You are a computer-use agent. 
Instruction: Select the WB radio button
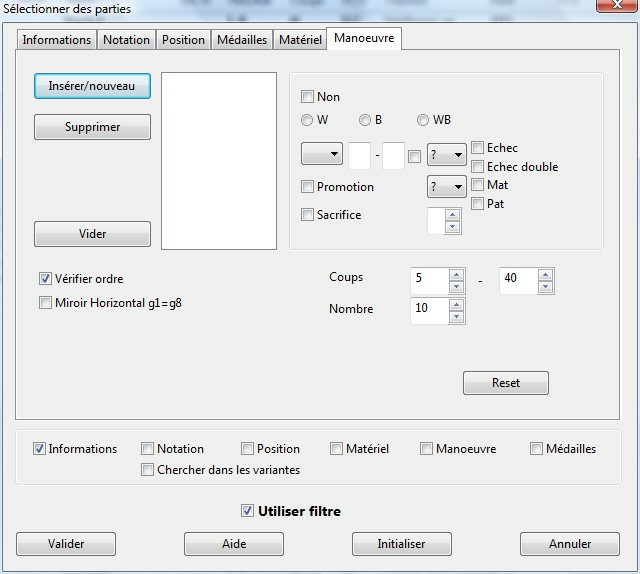(x=423, y=120)
